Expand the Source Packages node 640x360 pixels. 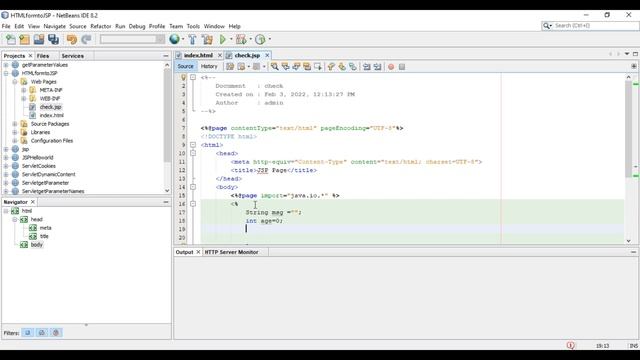pos(15,124)
